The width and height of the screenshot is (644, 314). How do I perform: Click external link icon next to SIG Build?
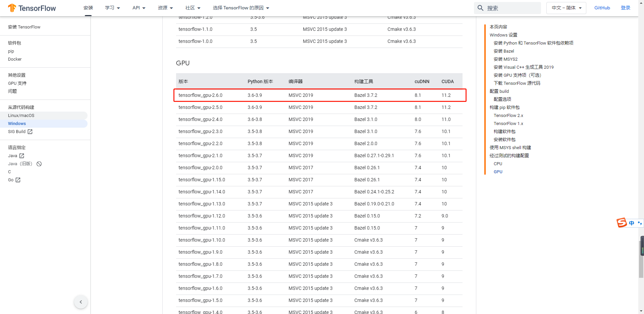(30, 132)
